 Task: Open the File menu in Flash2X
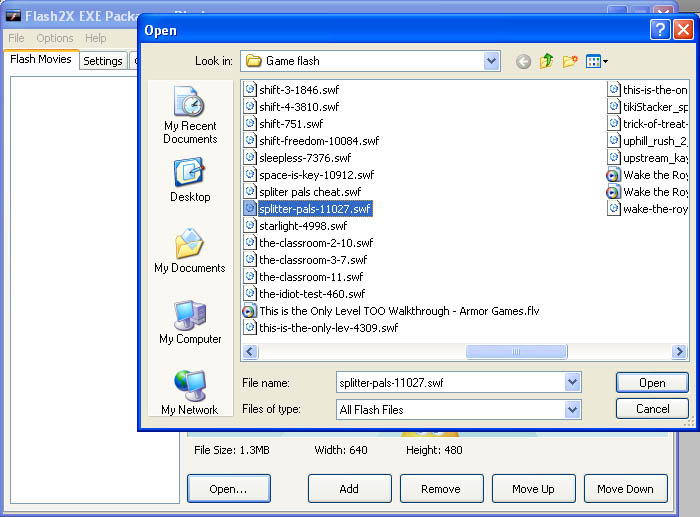pyautogui.click(x=16, y=38)
